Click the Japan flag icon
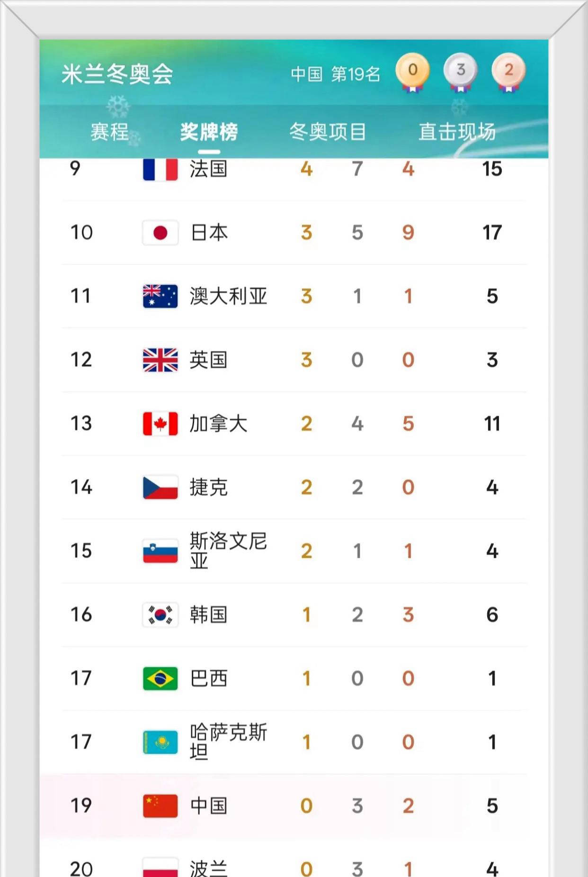Viewport: 588px width, 877px height. pos(160,233)
